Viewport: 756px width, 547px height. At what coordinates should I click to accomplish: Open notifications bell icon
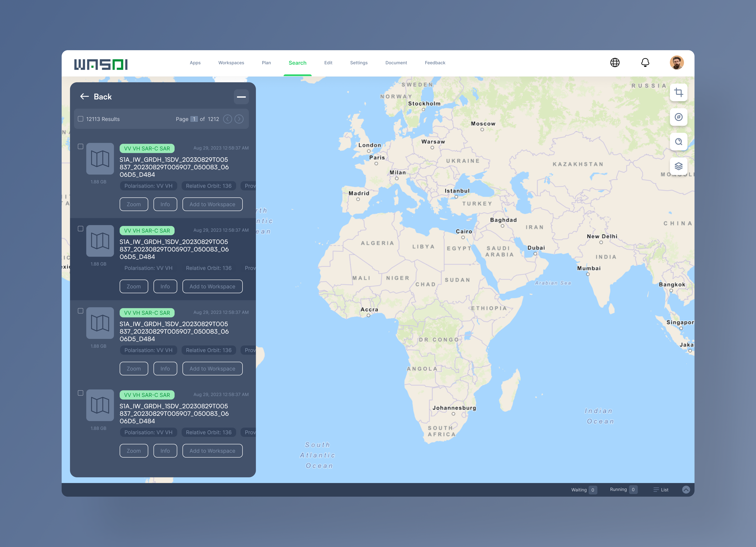(645, 63)
